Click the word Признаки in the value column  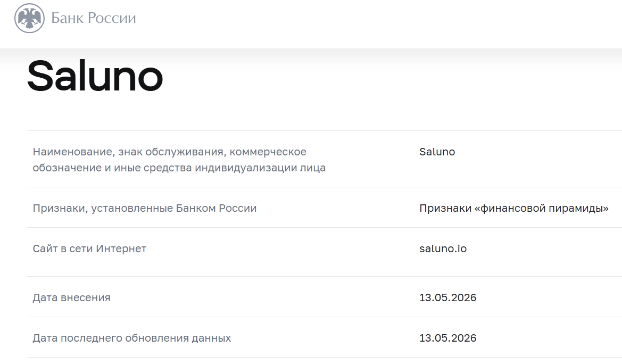(x=445, y=208)
